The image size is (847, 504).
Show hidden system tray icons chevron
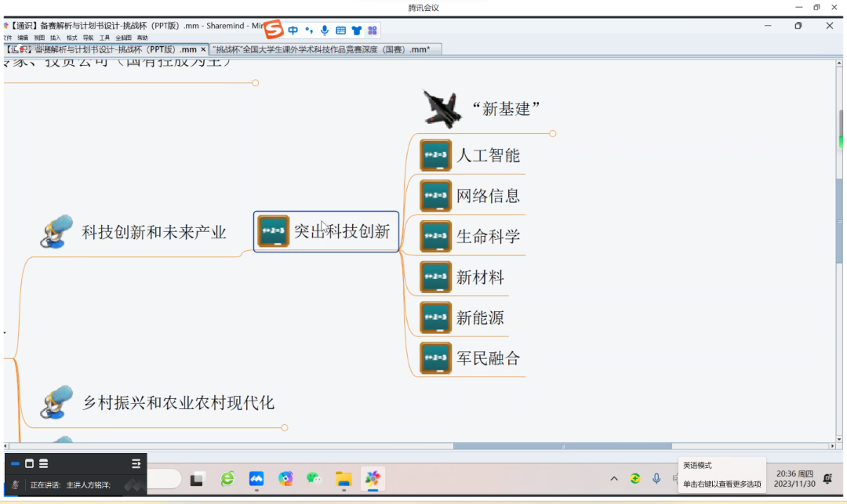(x=614, y=479)
